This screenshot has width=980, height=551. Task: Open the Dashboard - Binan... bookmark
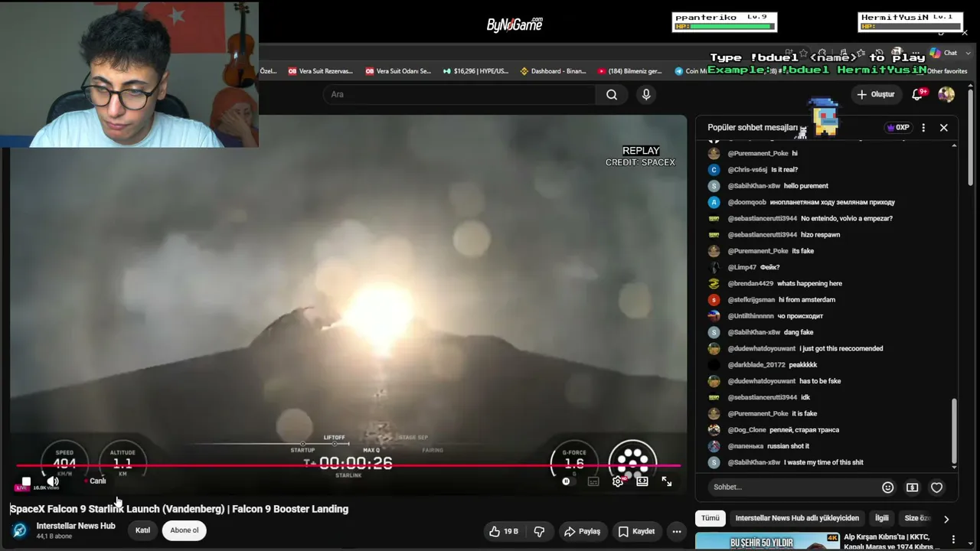click(554, 71)
